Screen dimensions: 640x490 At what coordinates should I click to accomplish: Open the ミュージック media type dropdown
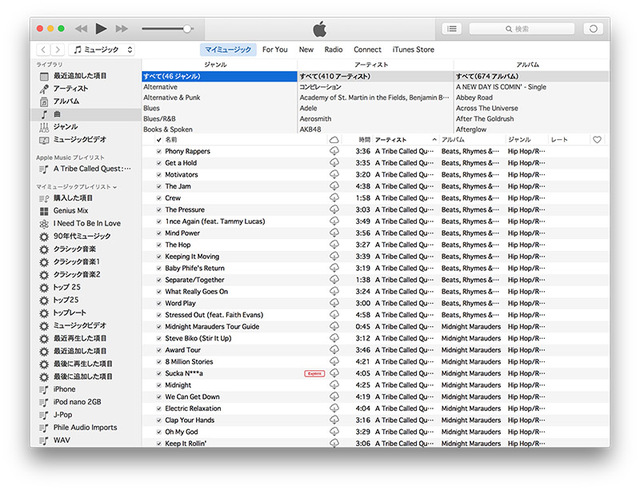pos(100,49)
